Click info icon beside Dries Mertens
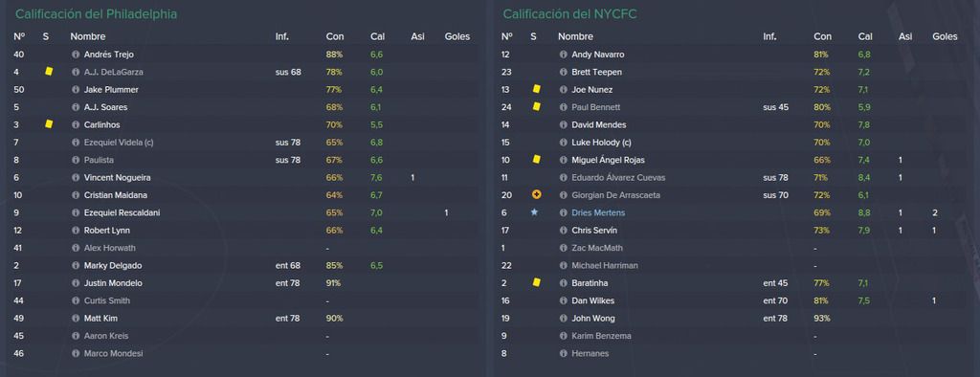 click(x=563, y=212)
